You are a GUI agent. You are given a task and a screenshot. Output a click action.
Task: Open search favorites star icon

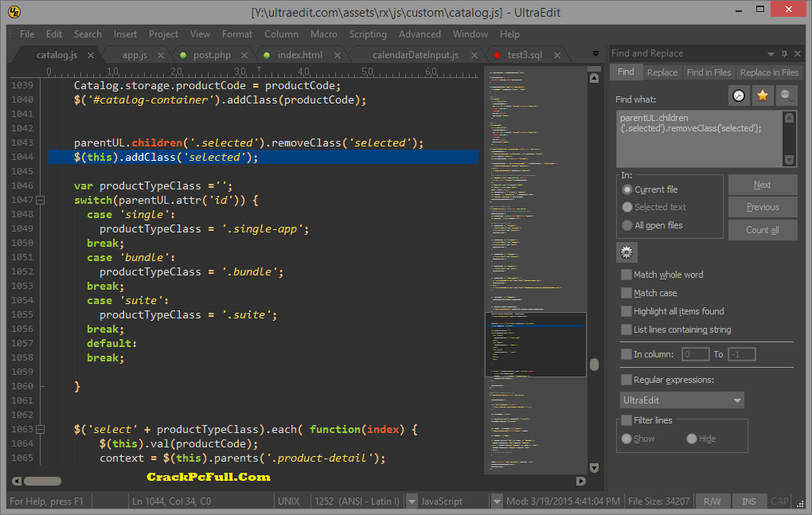coord(763,96)
